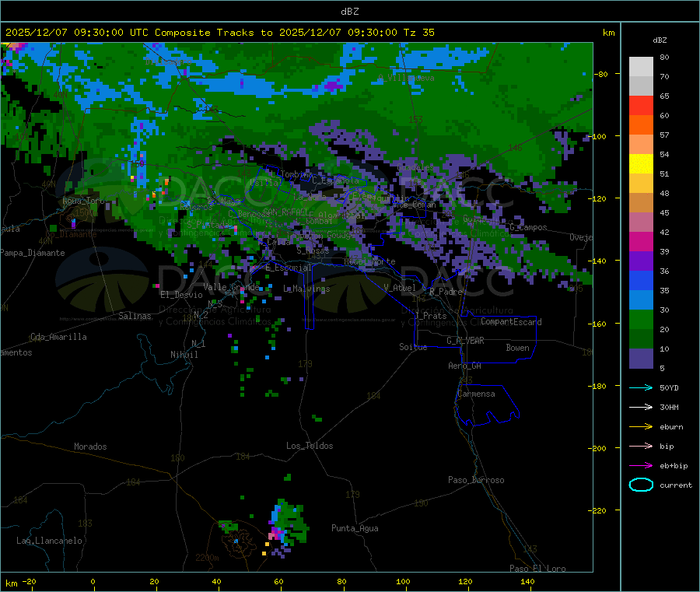Click the 'Carmensa' town label

click(x=476, y=394)
